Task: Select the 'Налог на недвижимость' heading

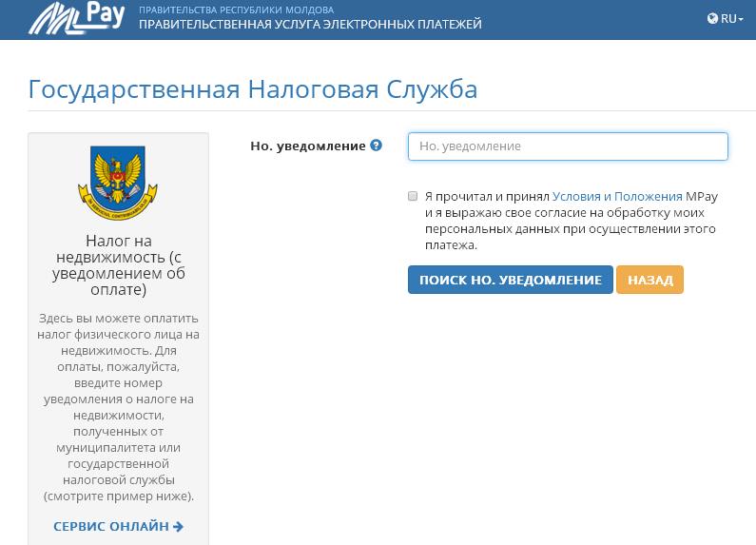Action: pyautogui.click(x=119, y=265)
